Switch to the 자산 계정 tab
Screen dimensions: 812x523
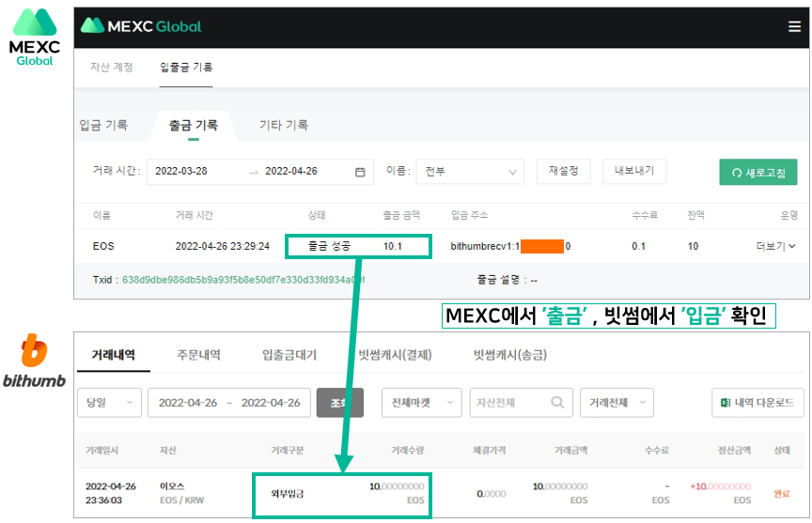pyautogui.click(x=112, y=68)
